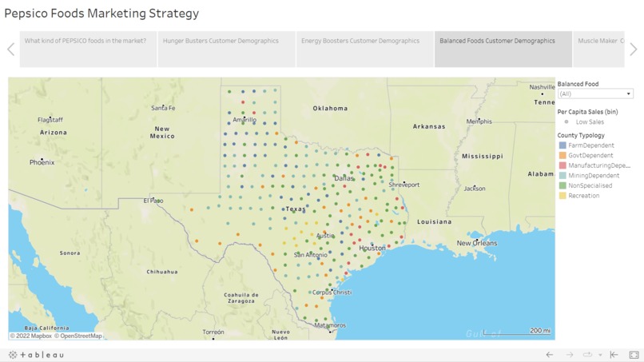This screenshot has height=362, width=644.
Task: Click the Dallas city label
Action: 344,178
